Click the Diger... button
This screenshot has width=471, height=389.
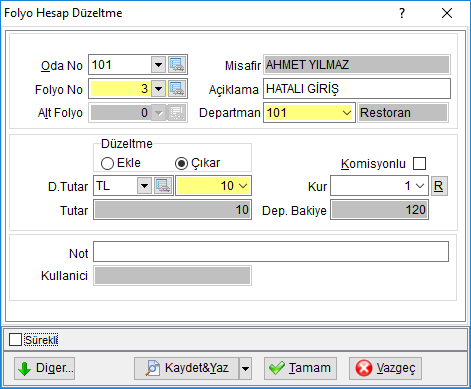coord(44,368)
